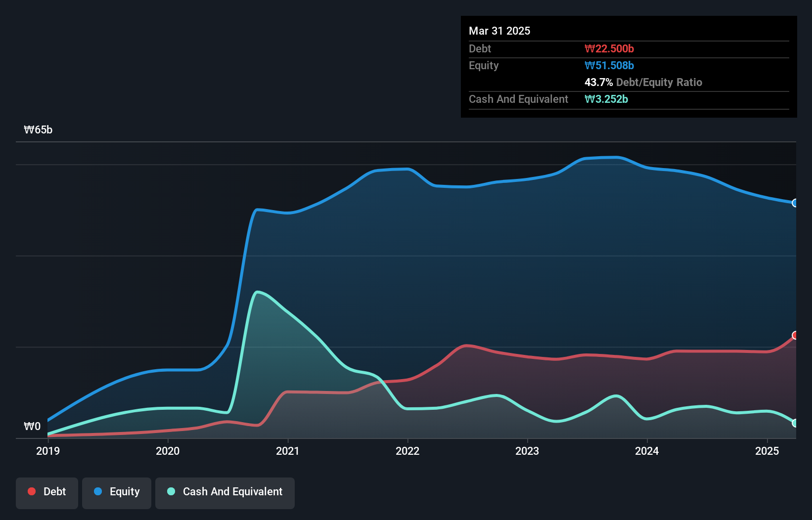
Task: Click the ₩3.252b Cash value
Action: pos(606,99)
